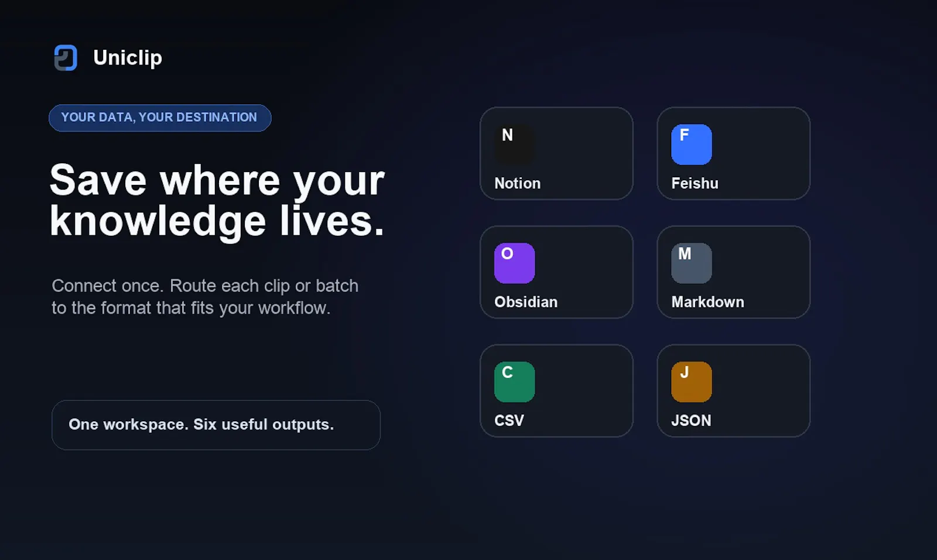
Task: Click the gray Markdown M icon
Action: 692,263
